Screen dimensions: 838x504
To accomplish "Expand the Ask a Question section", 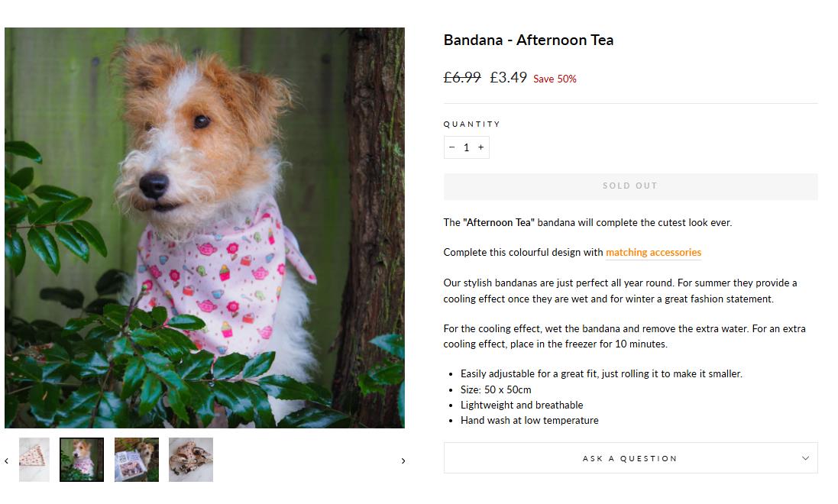I will [x=629, y=458].
